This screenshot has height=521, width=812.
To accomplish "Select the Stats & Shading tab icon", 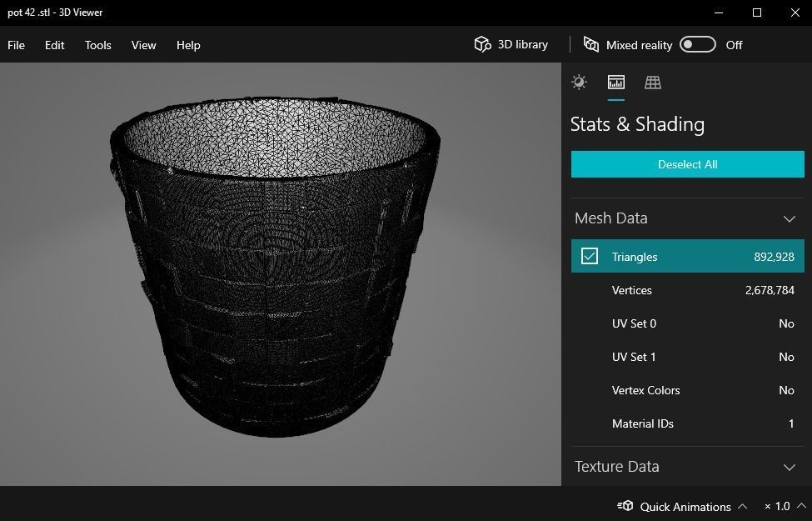I will point(615,83).
